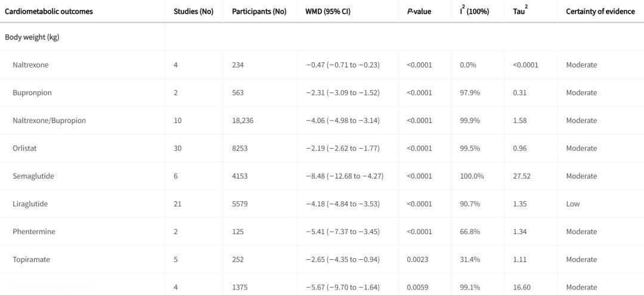Click the Semaglutide row label
This screenshot has height=295, width=644.
pyautogui.click(x=33, y=176)
